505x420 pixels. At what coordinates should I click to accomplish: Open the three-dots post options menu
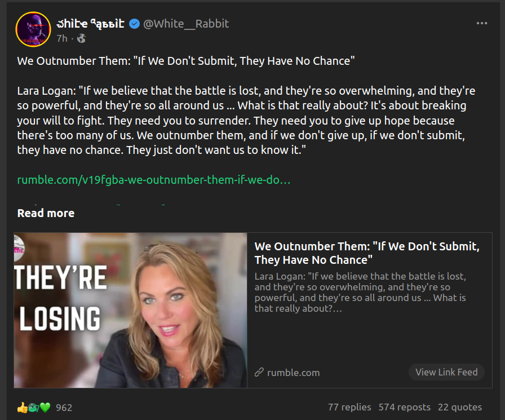482,24
